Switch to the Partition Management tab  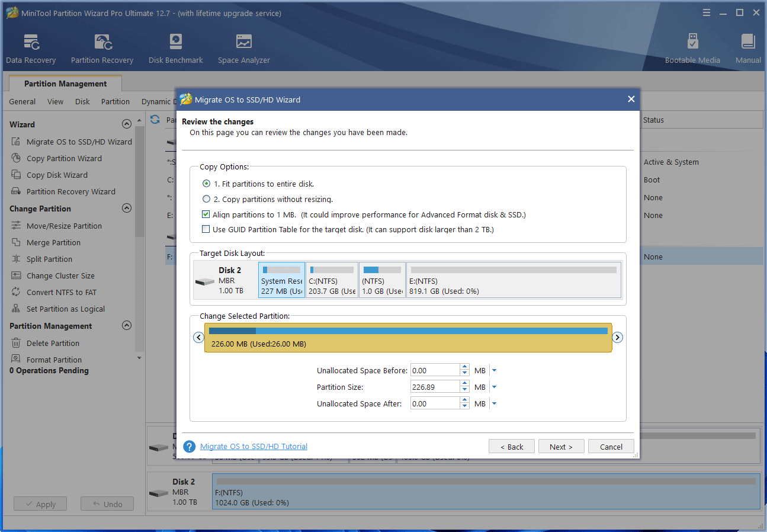[x=65, y=84]
